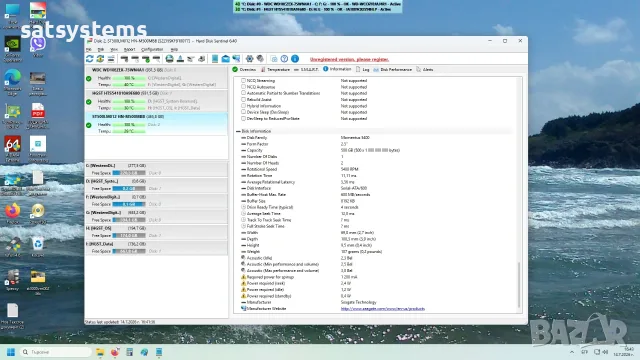Toggle the NCQ Streaming checkbox
This screenshot has height=360, width=640.
coord(243,81)
